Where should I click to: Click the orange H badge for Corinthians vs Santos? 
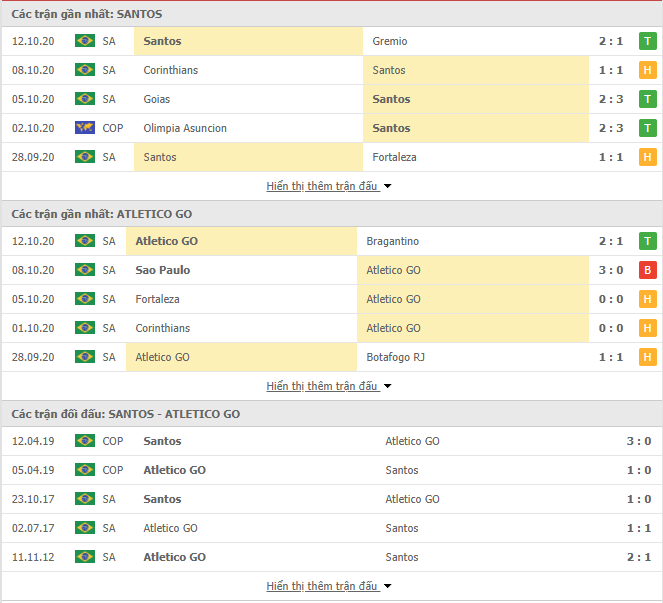click(x=647, y=70)
